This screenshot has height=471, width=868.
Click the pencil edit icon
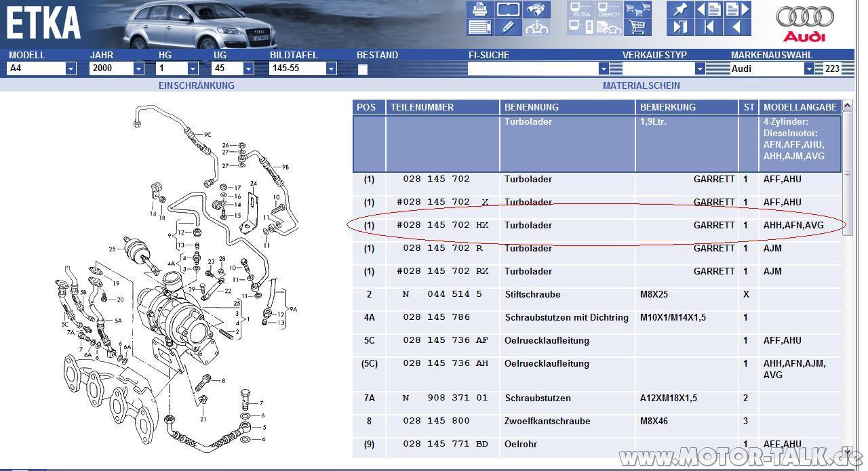point(508,28)
